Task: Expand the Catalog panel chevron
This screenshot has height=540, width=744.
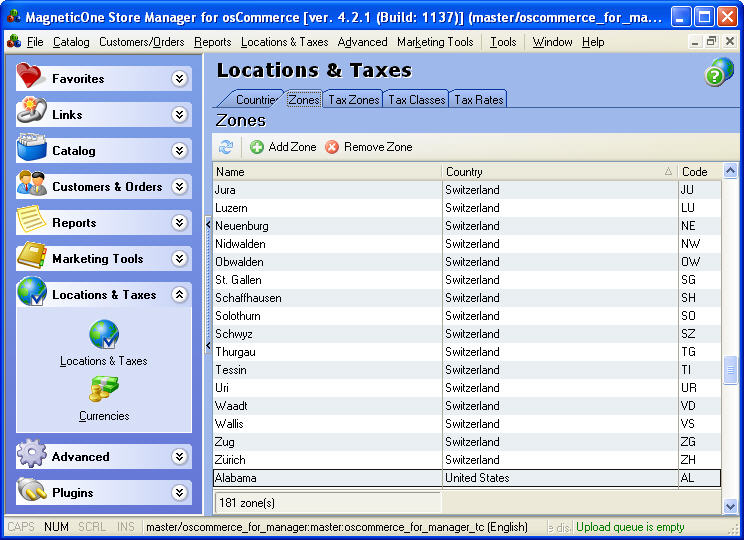Action: click(x=179, y=150)
